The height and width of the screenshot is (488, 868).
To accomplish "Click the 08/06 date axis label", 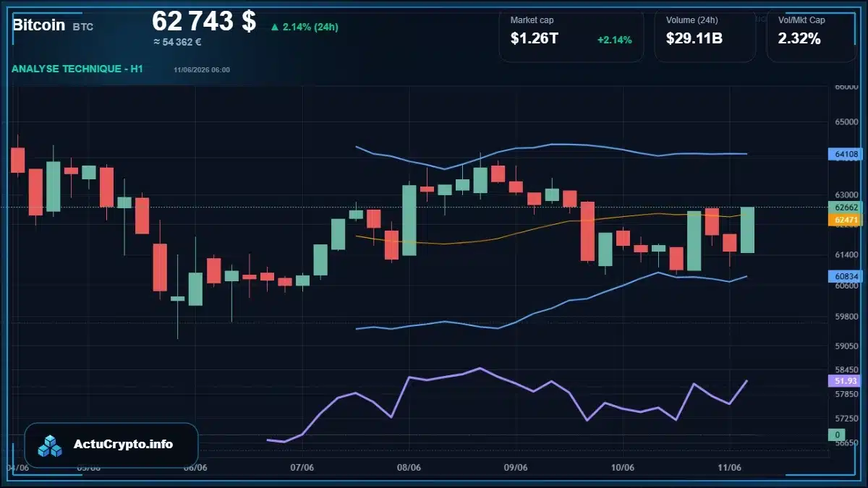I will point(409,467).
